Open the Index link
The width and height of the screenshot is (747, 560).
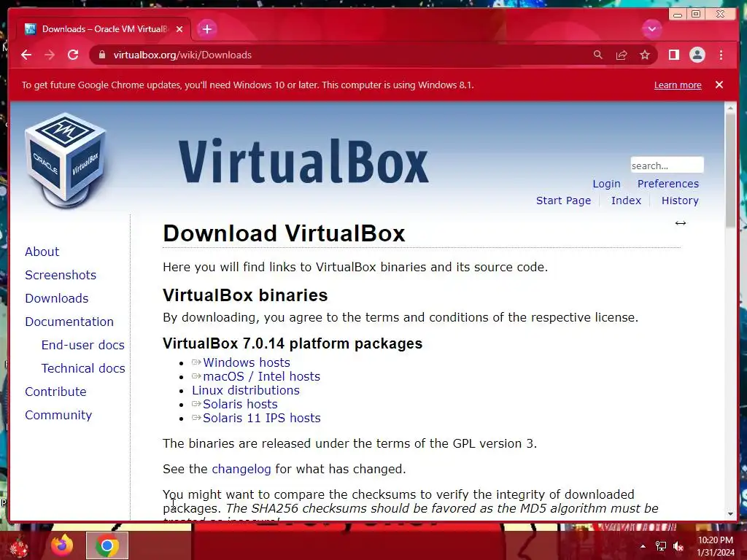click(x=626, y=201)
